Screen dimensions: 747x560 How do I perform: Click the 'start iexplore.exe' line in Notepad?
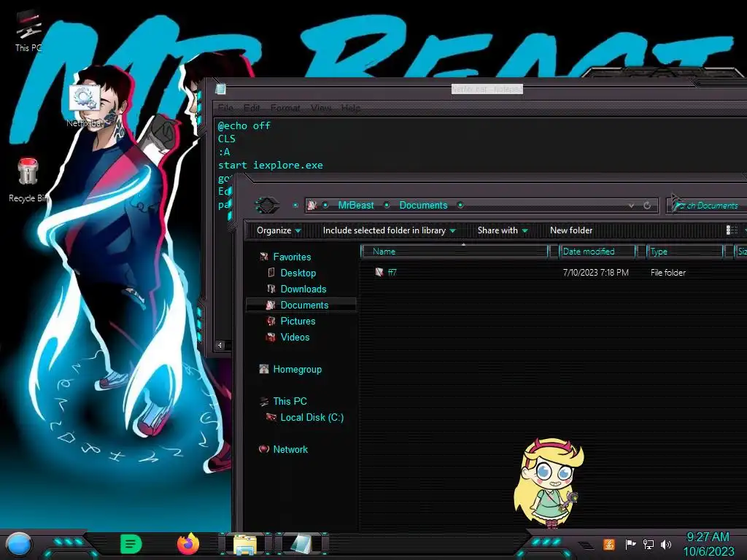click(270, 166)
